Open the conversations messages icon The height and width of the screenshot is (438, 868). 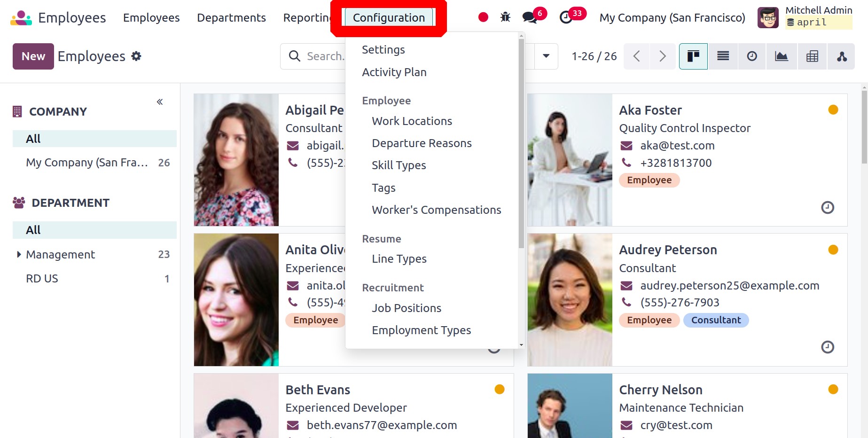pyautogui.click(x=530, y=17)
